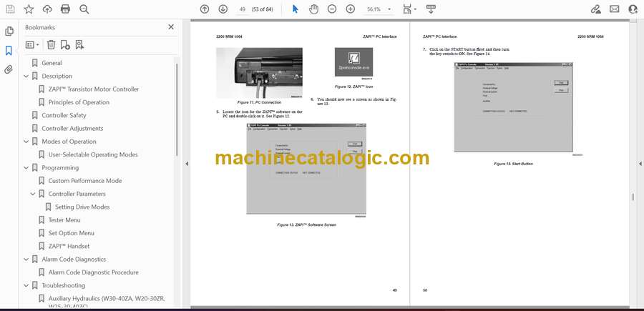Open Alarm Code Diagnostic Procedure bookmark
644x311 pixels.
94,272
